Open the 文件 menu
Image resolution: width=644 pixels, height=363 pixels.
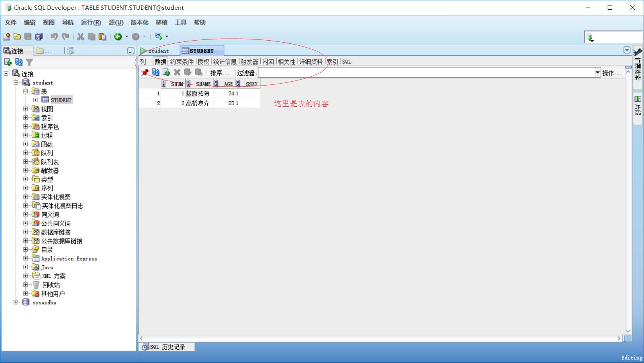(11, 22)
